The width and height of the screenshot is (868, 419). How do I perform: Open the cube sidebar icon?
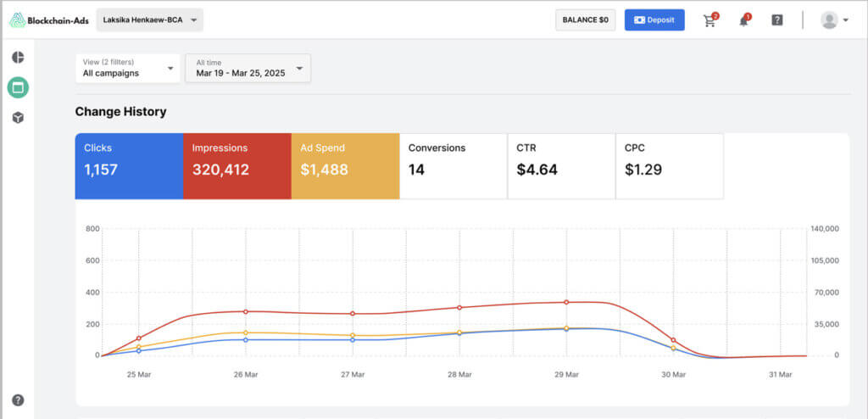(19, 118)
